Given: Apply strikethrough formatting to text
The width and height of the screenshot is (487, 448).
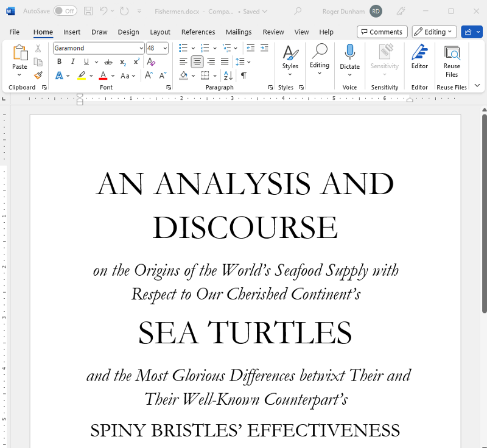Looking at the screenshot, I should click(108, 61).
